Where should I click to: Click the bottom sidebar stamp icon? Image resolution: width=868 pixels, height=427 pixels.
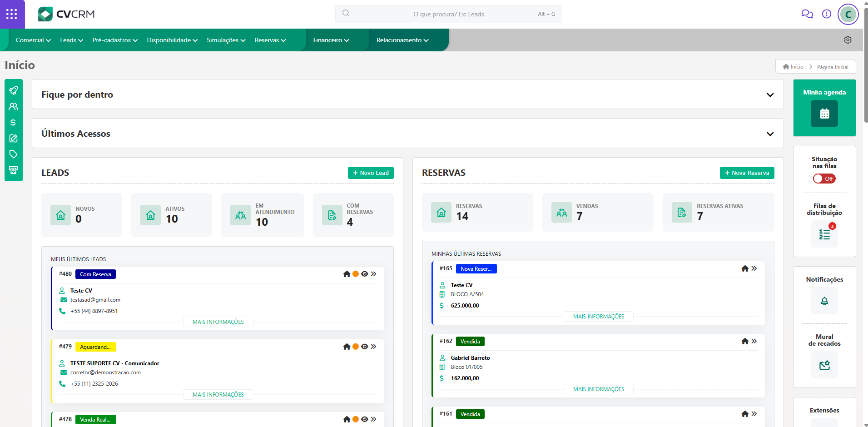(14, 170)
